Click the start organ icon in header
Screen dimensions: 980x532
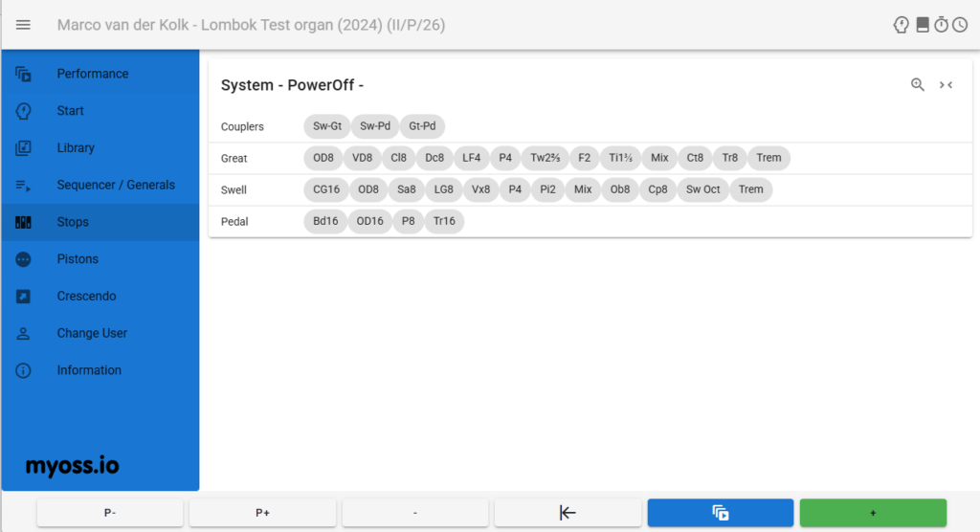tap(901, 24)
